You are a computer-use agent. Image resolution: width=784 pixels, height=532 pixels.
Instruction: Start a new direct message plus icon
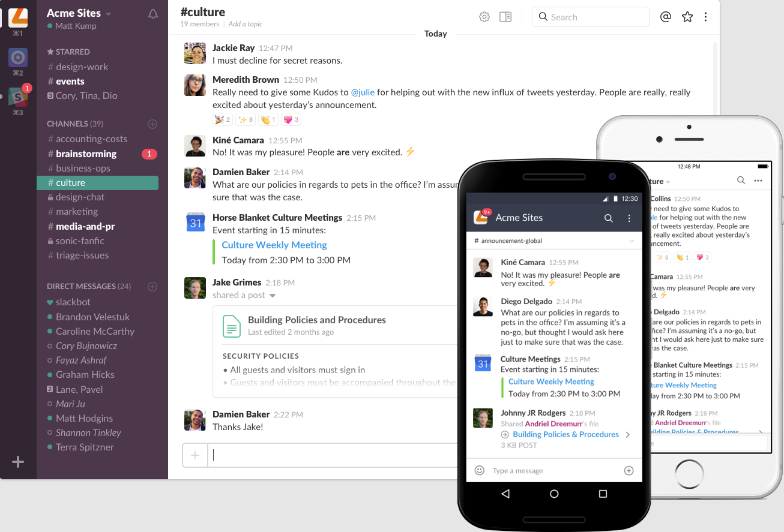[152, 287]
